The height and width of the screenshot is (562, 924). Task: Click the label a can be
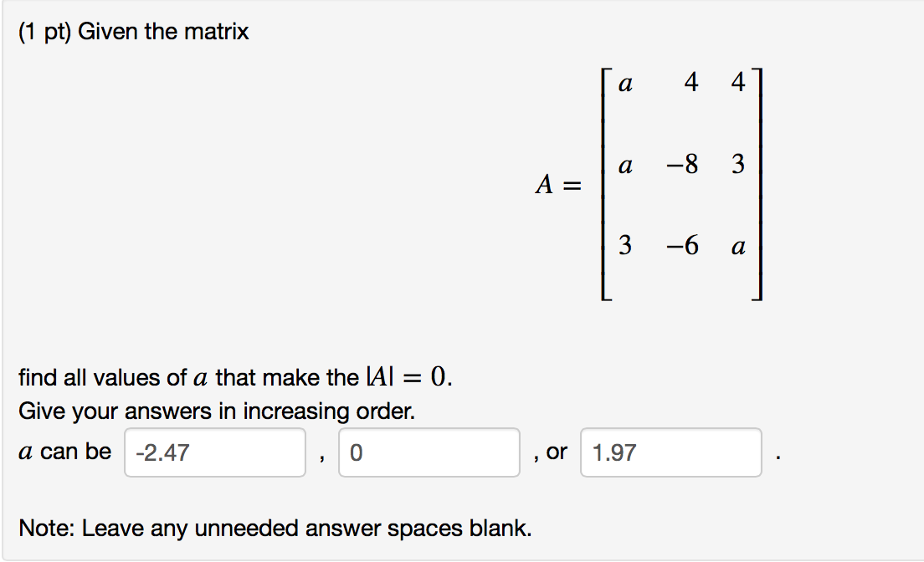click(64, 451)
